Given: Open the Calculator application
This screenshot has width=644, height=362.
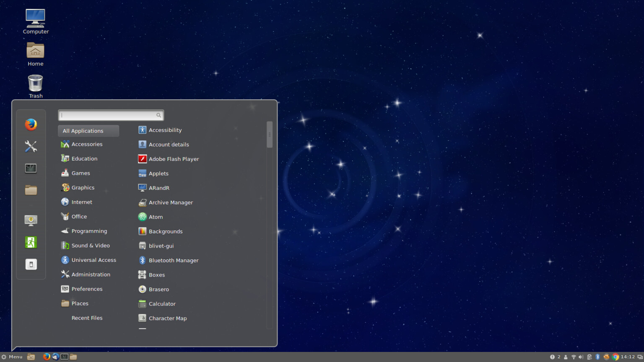Looking at the screenshot, I should tap(162, 303).
